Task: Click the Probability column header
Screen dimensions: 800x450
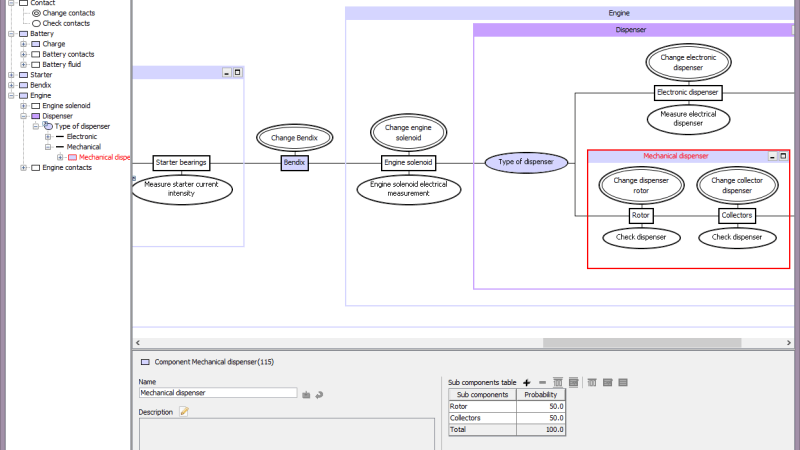Action: pos(540,394)
